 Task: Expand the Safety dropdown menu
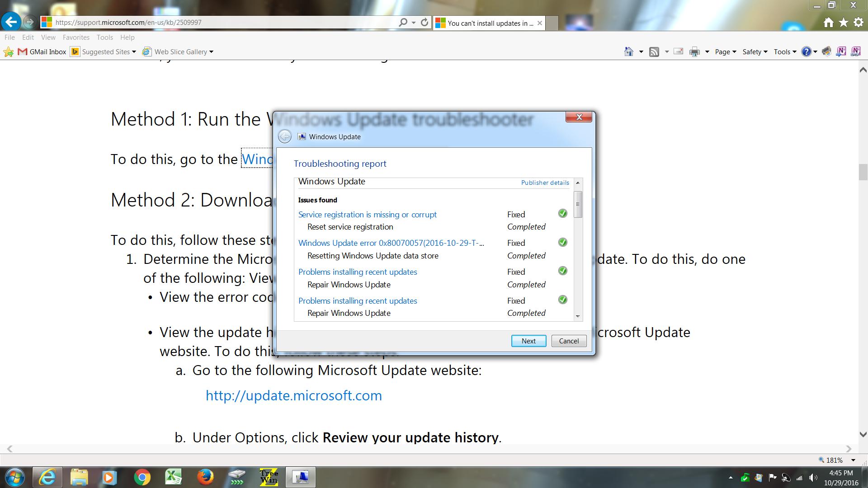[x=755, y=52]
